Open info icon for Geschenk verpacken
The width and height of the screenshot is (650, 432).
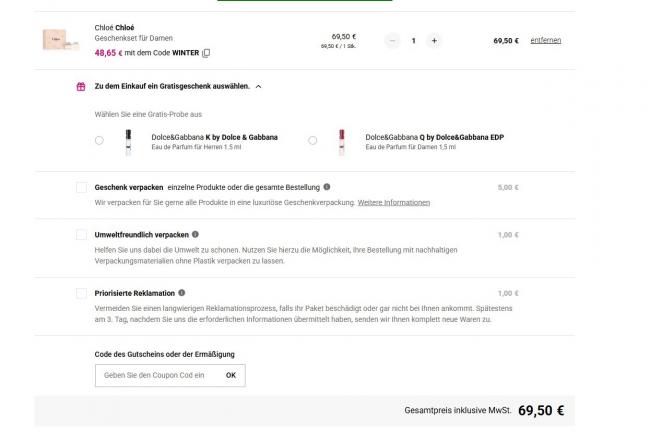327,187
